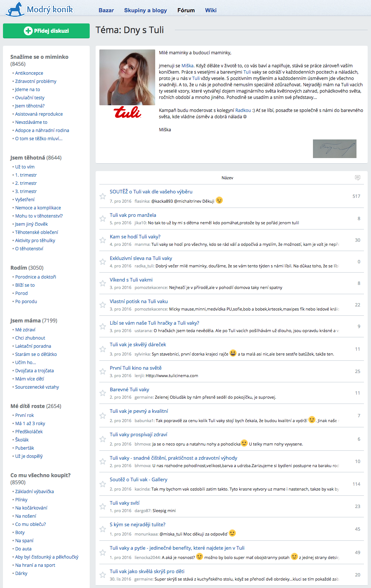Image resolution: width=371 pixels, height=588 pixels.
Task: Open the Wiki tab
Action: click(211, 10)
